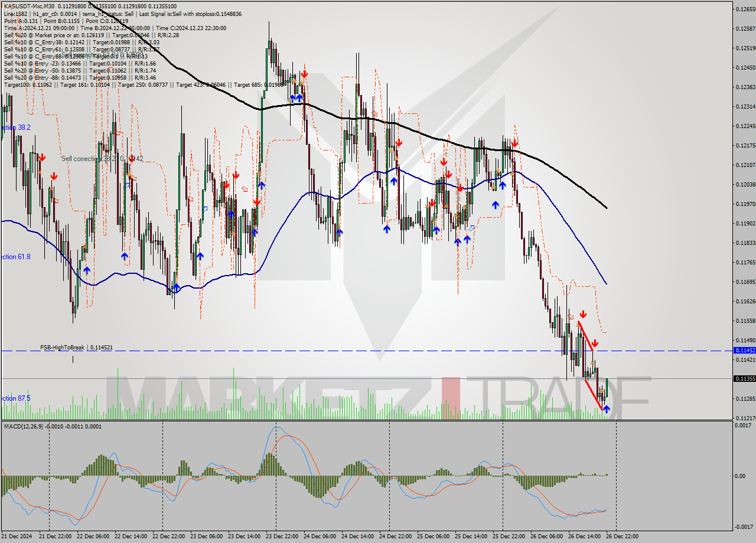756x543 pixels.
Task: Click the '23 Dec 06:00' time label
Action: (x=206, y=536)
